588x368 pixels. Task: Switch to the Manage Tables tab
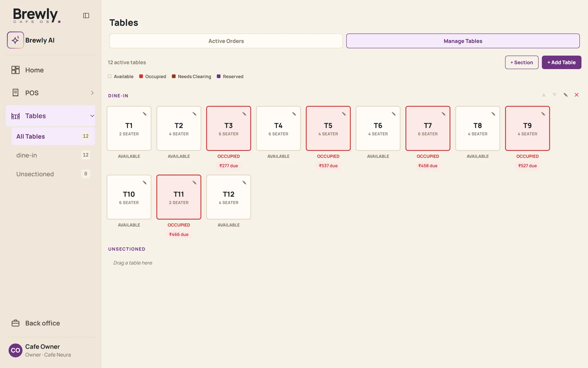463,41
